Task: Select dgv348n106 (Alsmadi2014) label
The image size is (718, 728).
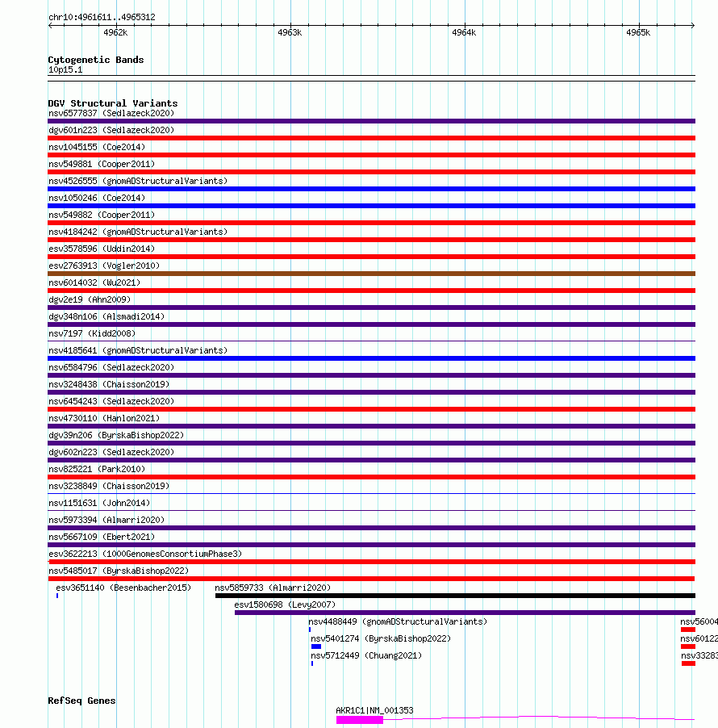Action: (x=106, y=316)
